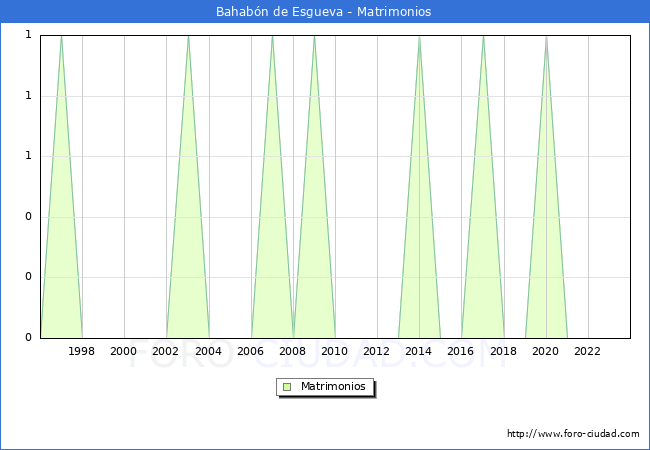Select the 2004 label on the x-axis
This screenshot has height=450, width=650.
pos(208,351)
